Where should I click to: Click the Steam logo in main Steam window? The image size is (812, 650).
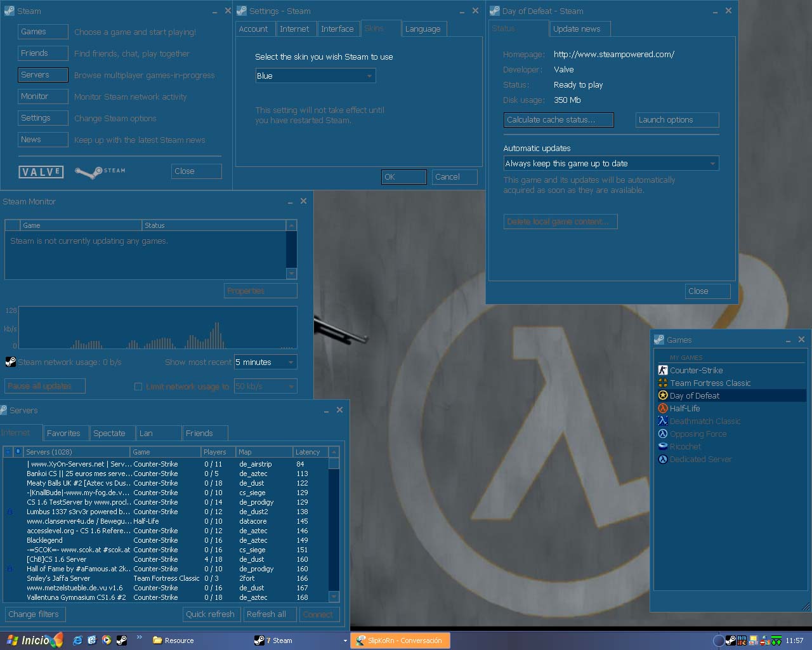pos(100,171)
